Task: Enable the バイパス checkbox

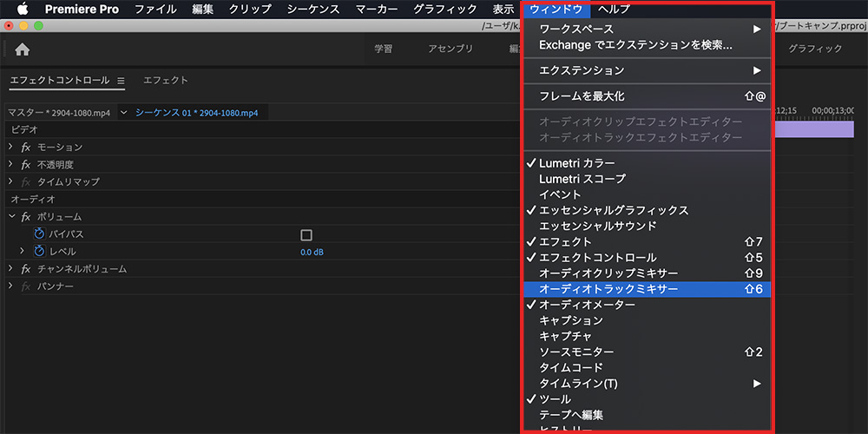Action: pos(306,235)
